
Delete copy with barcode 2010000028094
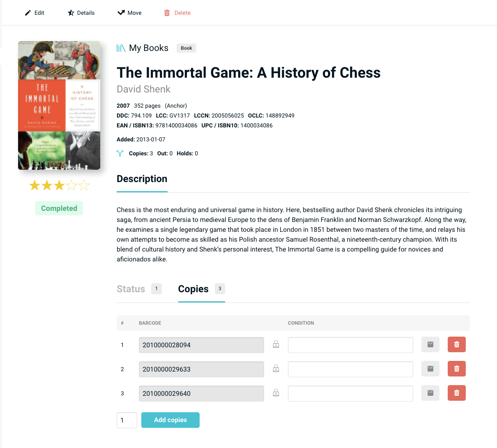[456, 344]
